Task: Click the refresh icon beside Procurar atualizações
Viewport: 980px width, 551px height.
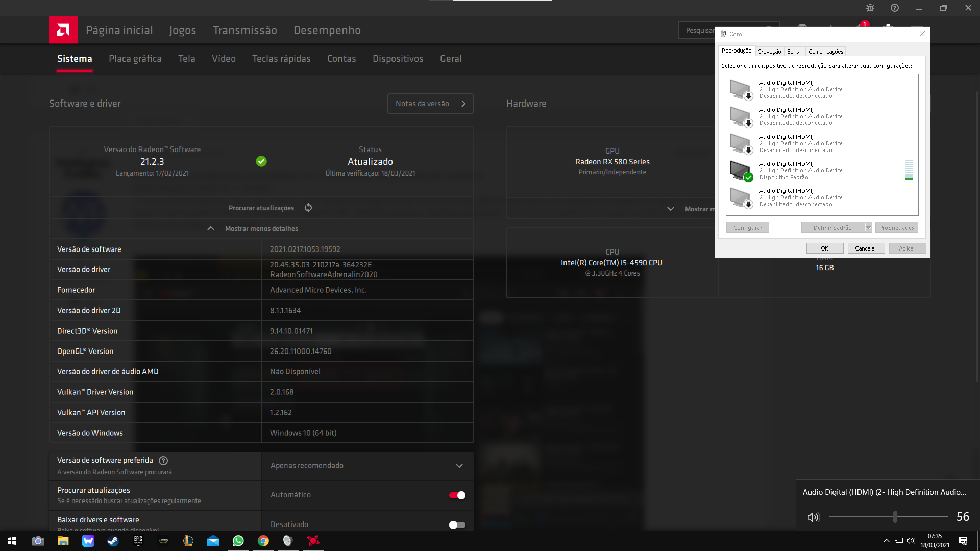Action: pyautogui.click(x=308, y=208)
